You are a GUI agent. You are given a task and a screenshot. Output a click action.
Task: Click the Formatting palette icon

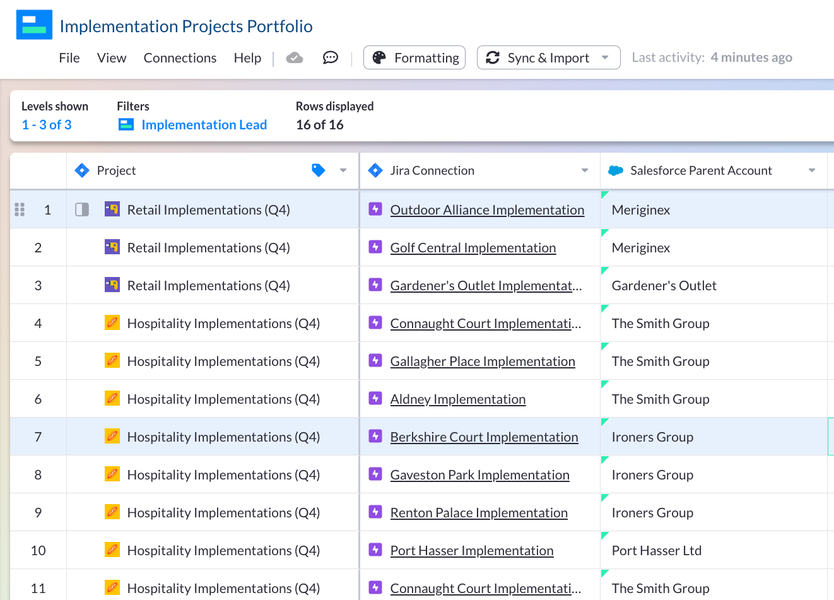point(379,57)
